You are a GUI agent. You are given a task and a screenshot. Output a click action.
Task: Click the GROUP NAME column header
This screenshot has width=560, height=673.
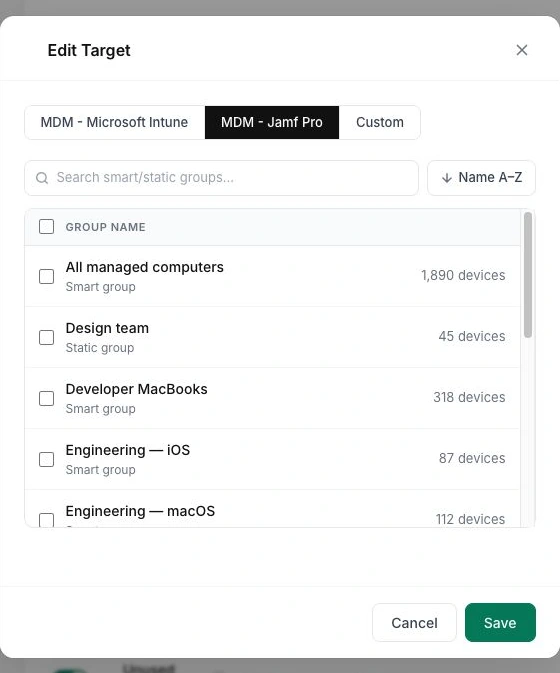[x=105, y=227]
